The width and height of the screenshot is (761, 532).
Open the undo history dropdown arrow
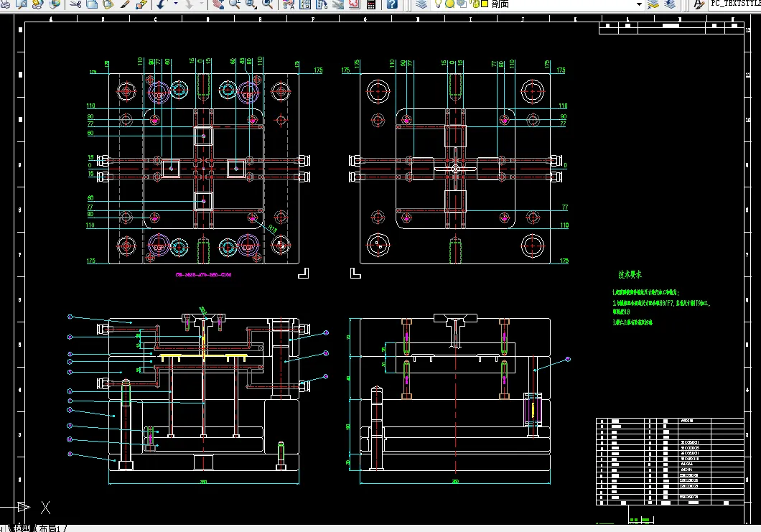point(176,3)
